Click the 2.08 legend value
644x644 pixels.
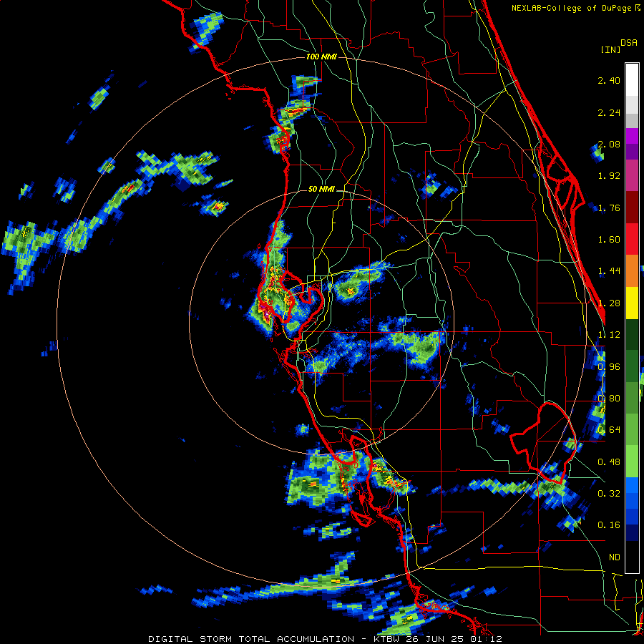click(x=609, y=144)
